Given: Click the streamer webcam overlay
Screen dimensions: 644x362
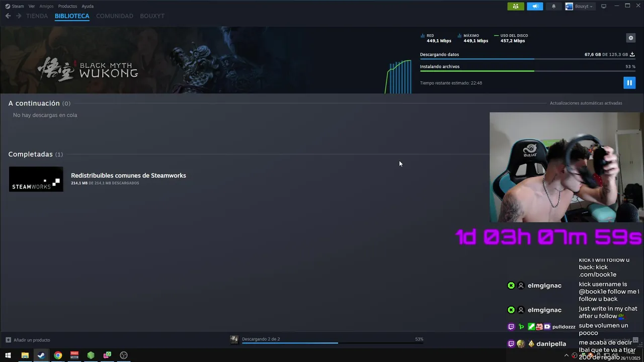Looking at the screenshot, I should click(567, 167).
